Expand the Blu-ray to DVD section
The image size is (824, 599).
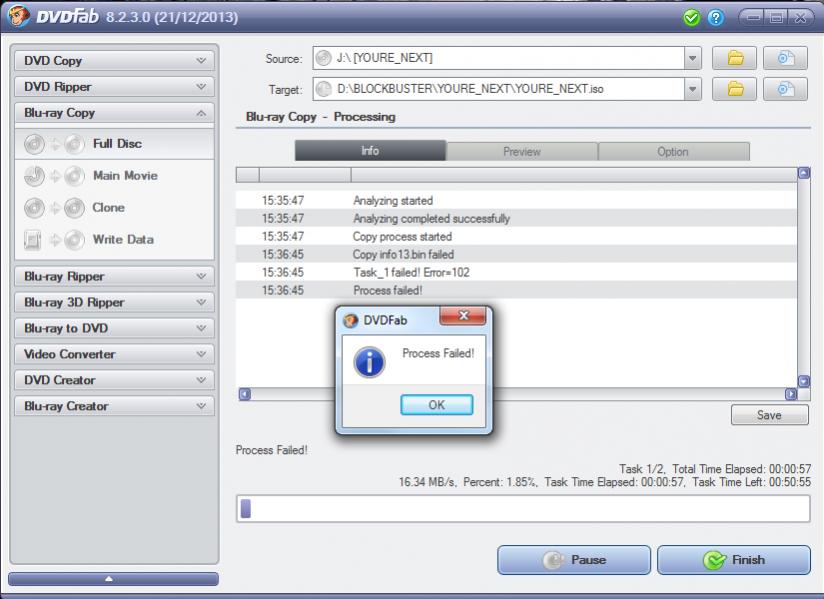114,328
